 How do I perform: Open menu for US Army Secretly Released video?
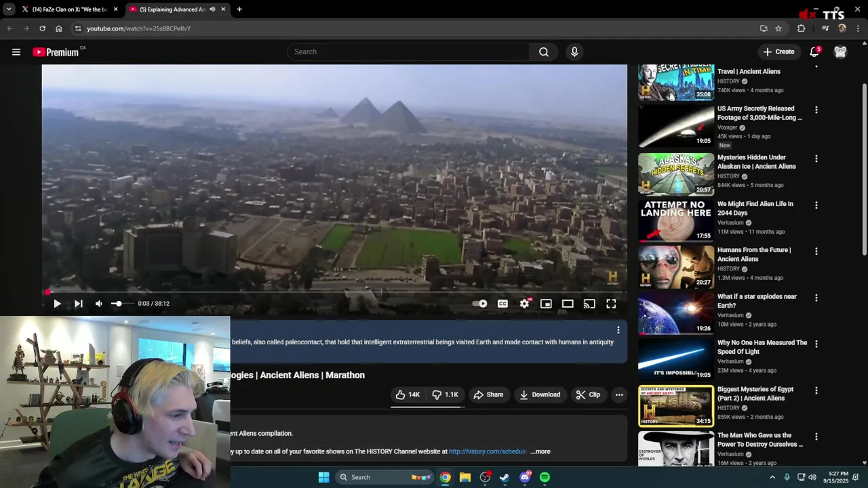[816, 110]
